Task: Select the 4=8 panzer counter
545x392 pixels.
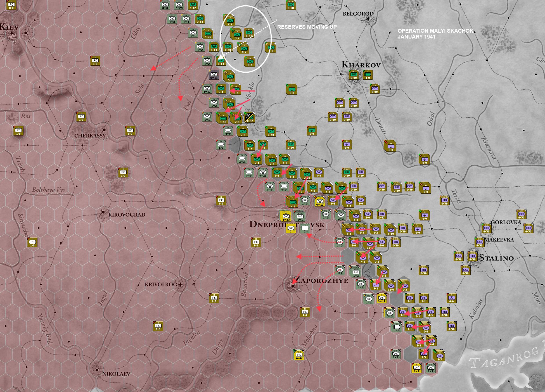Action: pyautogui.click(x=228, y=130)
